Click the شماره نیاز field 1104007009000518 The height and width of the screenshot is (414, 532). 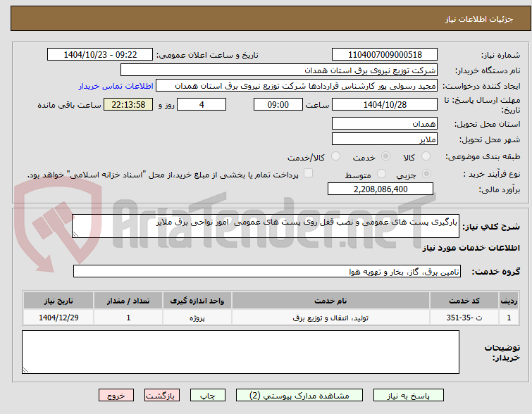(x=385, y=55)
